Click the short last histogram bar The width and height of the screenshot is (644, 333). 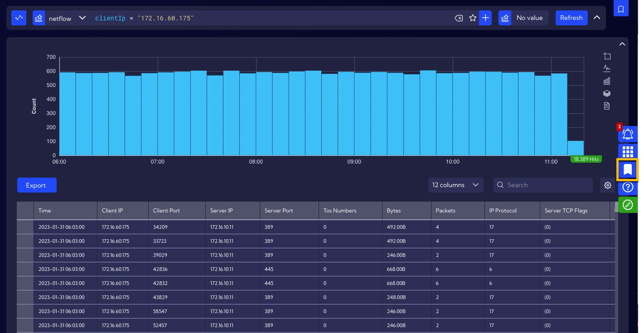click(x=576, y=148)
